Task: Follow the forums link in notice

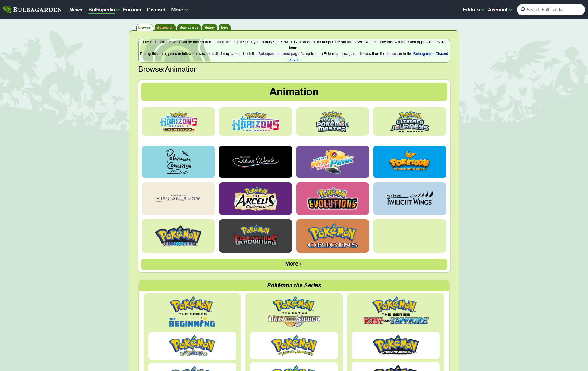Action: tap(392, 54)
